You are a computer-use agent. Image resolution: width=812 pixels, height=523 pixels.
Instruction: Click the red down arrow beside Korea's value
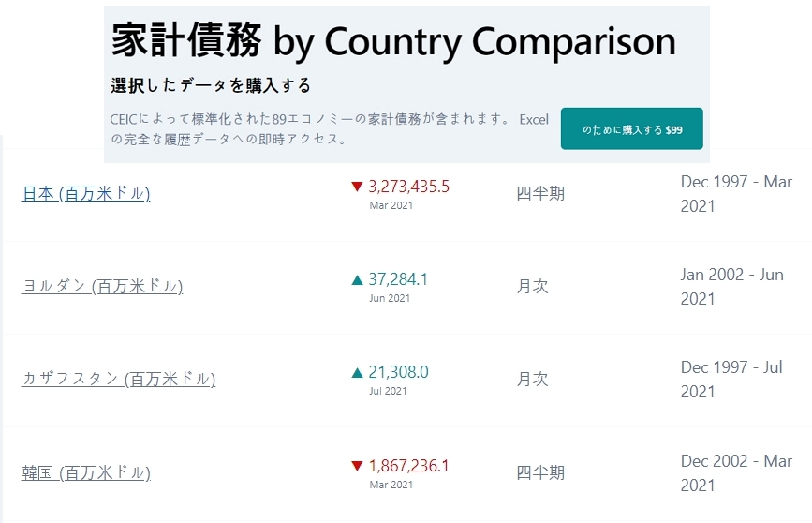357,465
